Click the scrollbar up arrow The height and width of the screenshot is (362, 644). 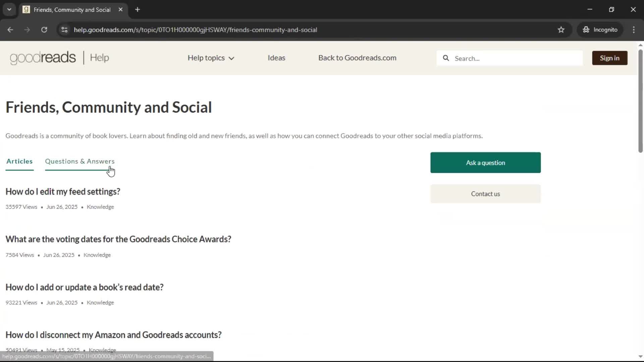click(640, 45)
